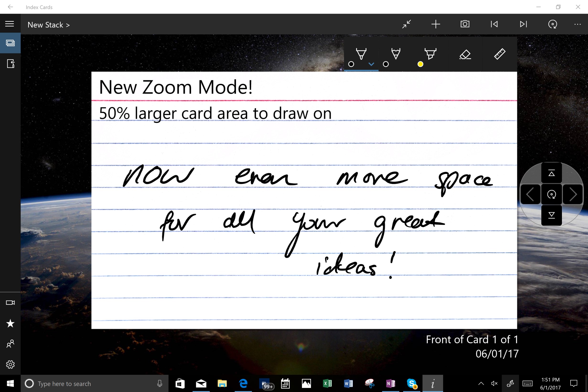This screenshot has width=588, height=392.
Task: Click the highlighter's yellow color dot
Action: (420, 64)
